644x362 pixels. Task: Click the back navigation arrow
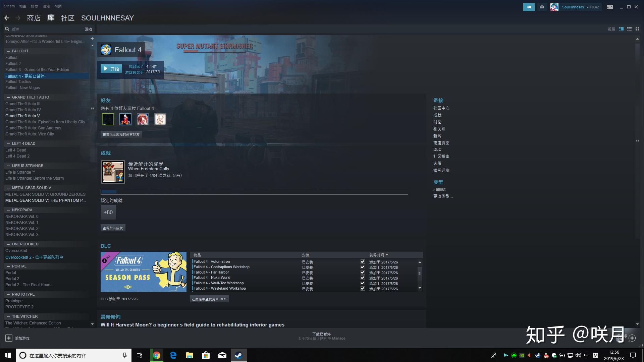pyautogui.click(x=7, y=18)
